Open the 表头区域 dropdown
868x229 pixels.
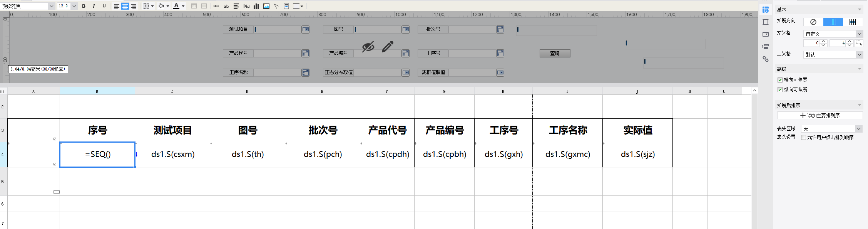coord(832,129)
